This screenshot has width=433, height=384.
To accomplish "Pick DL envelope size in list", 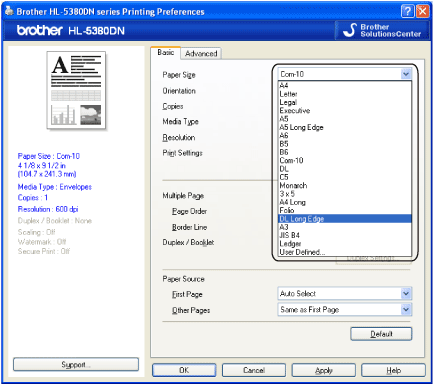I will pyautogui.click(x=345, y=169).
